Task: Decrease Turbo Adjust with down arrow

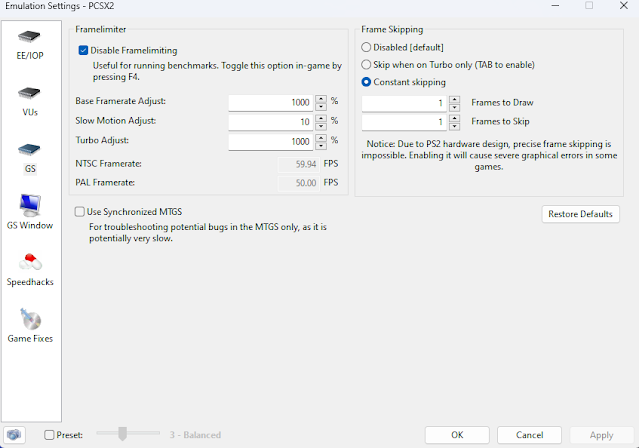Action: 321,146
